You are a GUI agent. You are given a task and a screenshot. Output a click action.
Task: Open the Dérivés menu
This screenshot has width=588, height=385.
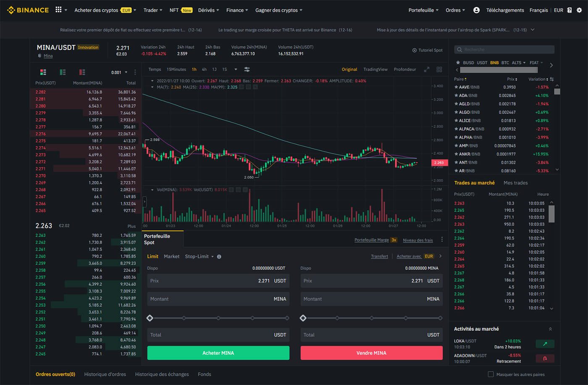tap(209, 10)
